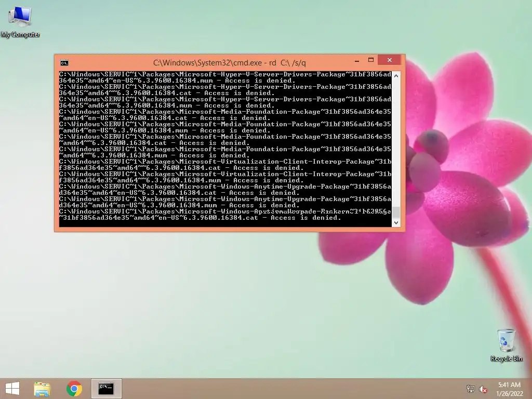532x399 pixels.
Task: Open the clock showing 5:41 AM
Action: [x=509, y=389]
